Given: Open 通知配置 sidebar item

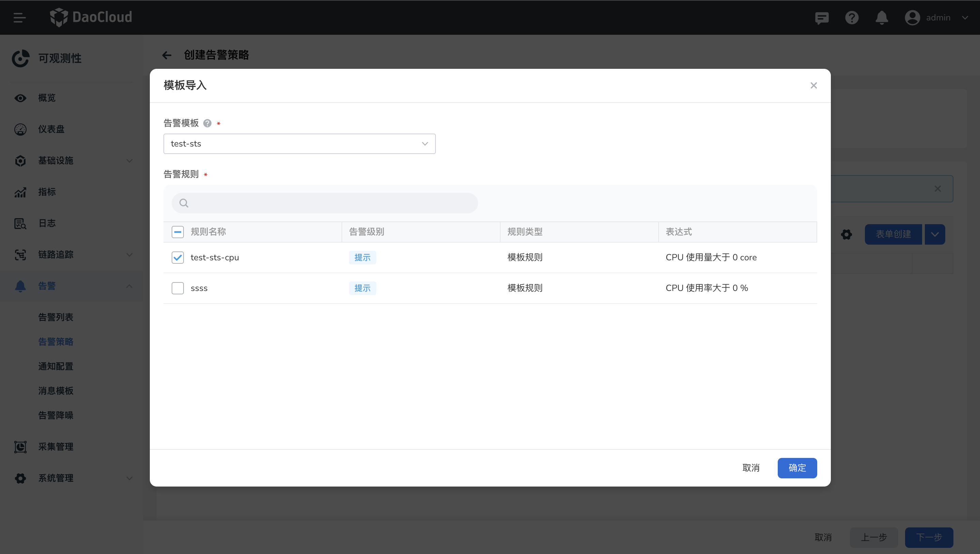Looking at the screenshot, I should (56, 366).
